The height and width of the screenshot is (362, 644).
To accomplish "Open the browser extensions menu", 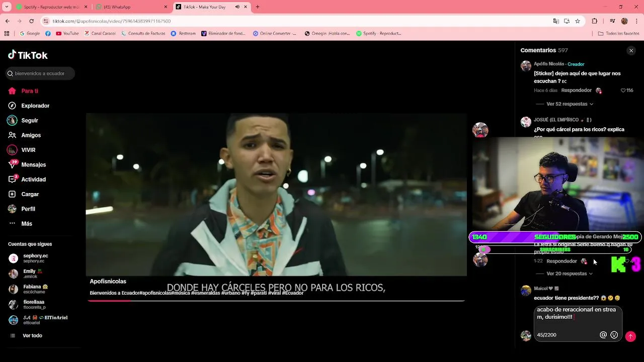I will (595, 21).
